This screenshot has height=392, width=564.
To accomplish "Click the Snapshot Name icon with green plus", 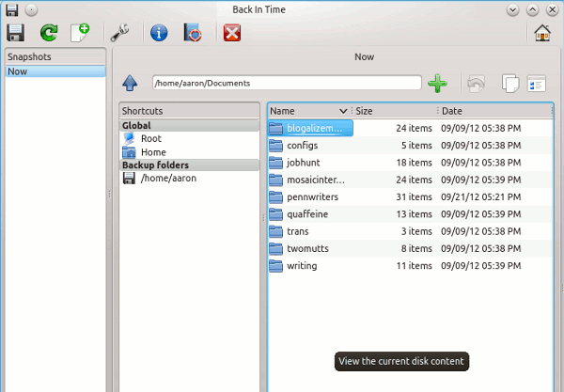I will click(80, 33).
